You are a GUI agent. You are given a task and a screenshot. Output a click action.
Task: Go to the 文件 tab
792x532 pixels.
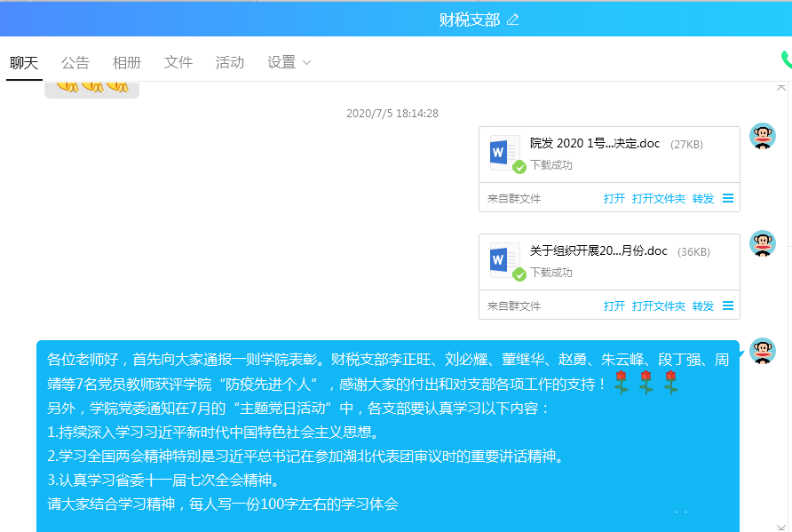pyautogui.click(x=178, y=62)
